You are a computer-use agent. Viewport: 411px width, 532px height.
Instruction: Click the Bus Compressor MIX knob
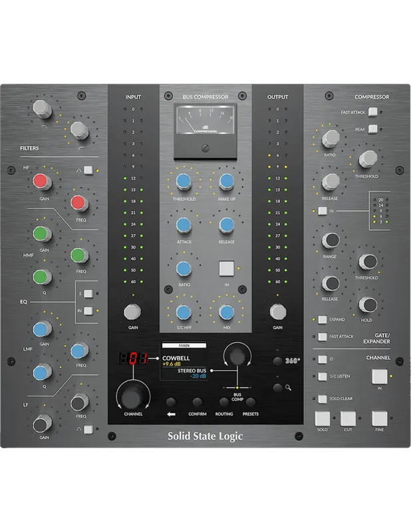point(226,312)
